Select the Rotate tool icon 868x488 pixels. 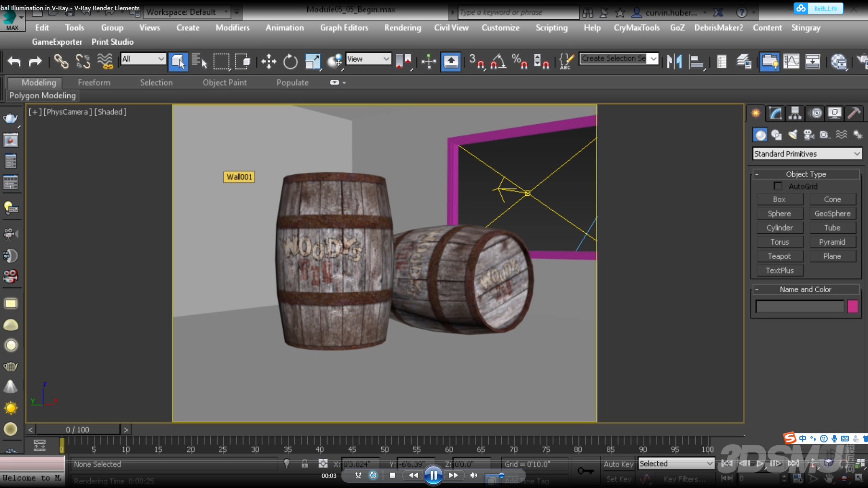[290, 61]
